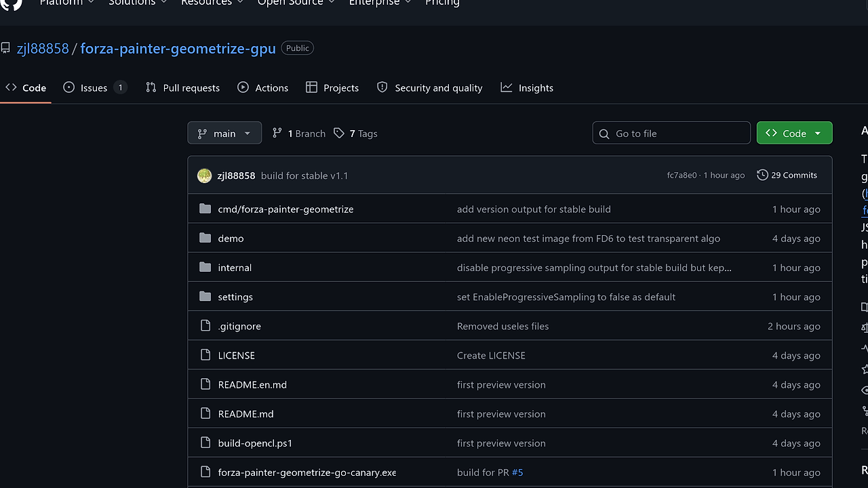
Task: Focus the Go to file search field
Action: point(671,133)
